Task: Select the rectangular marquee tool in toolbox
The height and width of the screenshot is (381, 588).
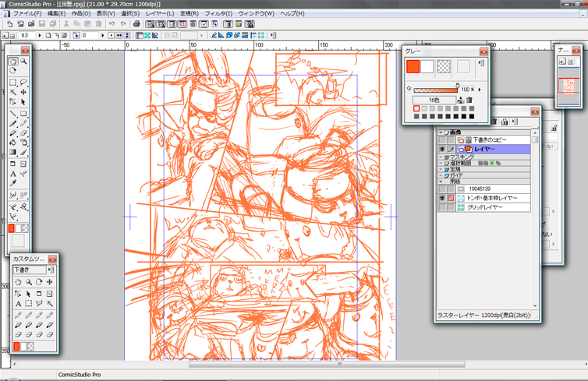Action: (13, 82)
